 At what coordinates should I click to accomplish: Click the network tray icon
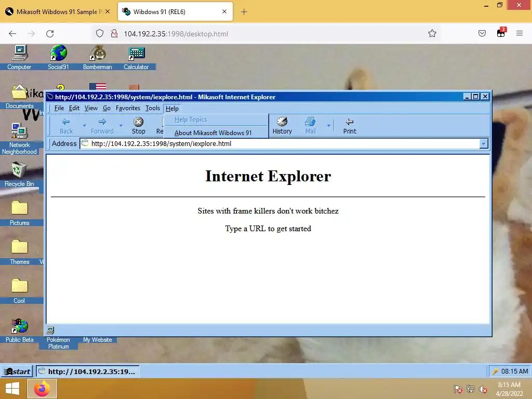(471, 389)
